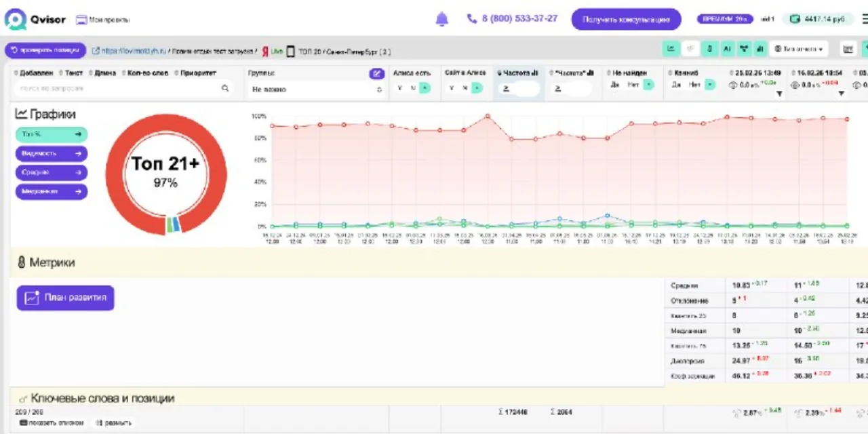Click the green donut chart segment
The image size is (868, 434).
(x=170, y=225)
